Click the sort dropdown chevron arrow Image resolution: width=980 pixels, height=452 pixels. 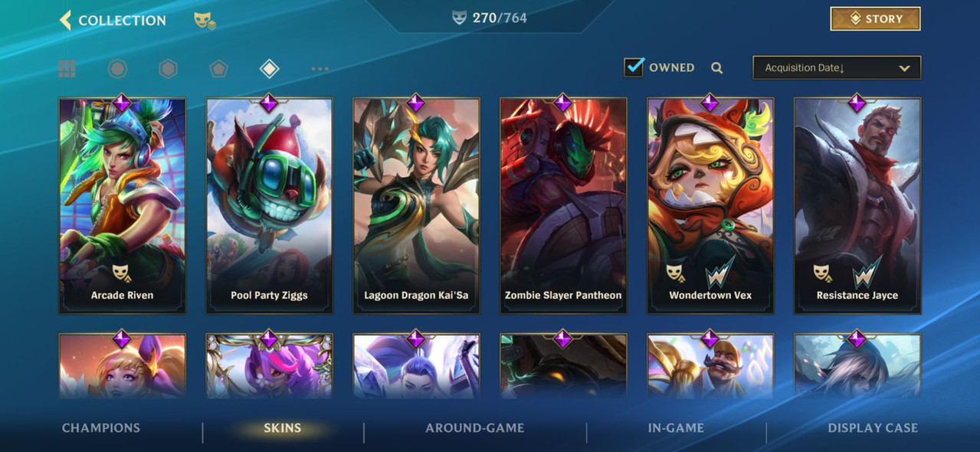click(x=904, y=68)
